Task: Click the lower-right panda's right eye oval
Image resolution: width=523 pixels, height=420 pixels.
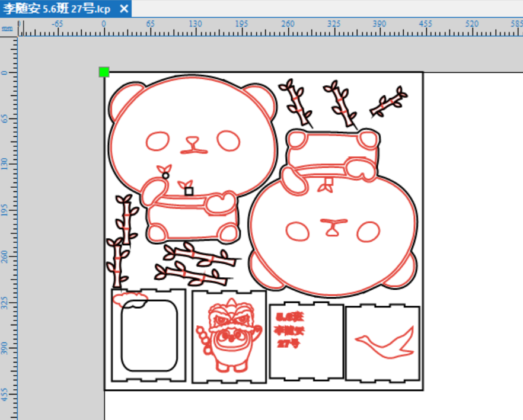Action: coord(368,232)
